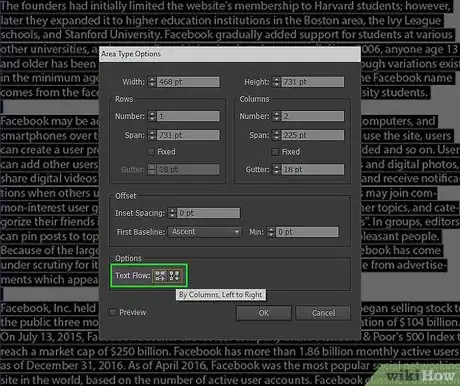Screen dimensions: 460x386
Task: Adjust the Width stepper arrows
Action: [x=152, y=82]
